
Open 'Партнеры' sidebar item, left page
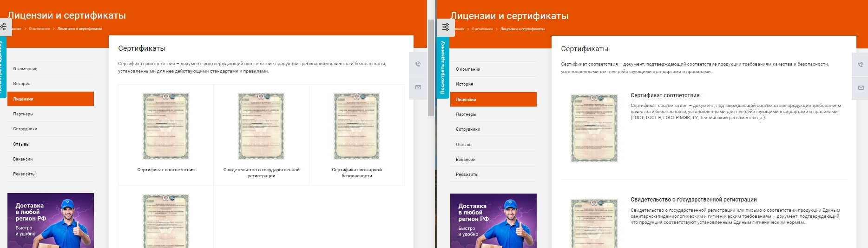click(x=51, y=114)
